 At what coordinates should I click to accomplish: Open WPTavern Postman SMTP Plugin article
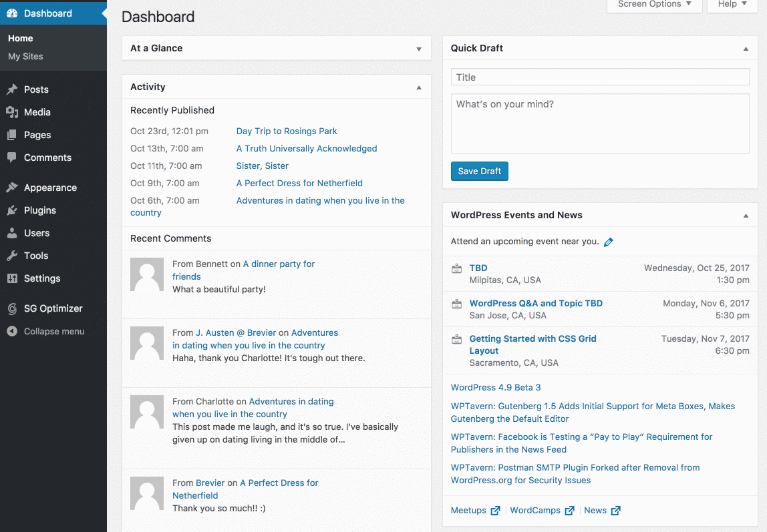[575, 474]
